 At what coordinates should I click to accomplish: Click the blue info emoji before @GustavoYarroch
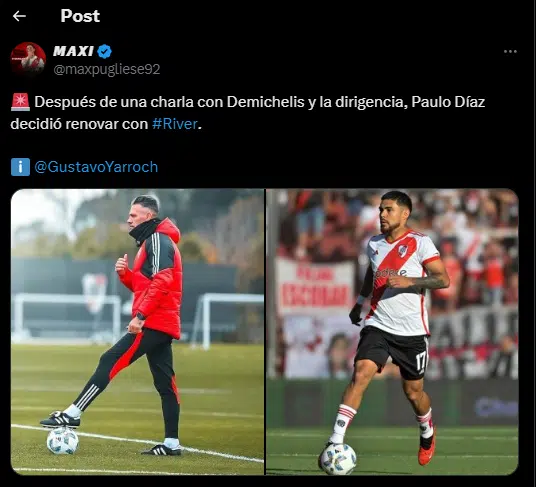(x=20, y=167)
